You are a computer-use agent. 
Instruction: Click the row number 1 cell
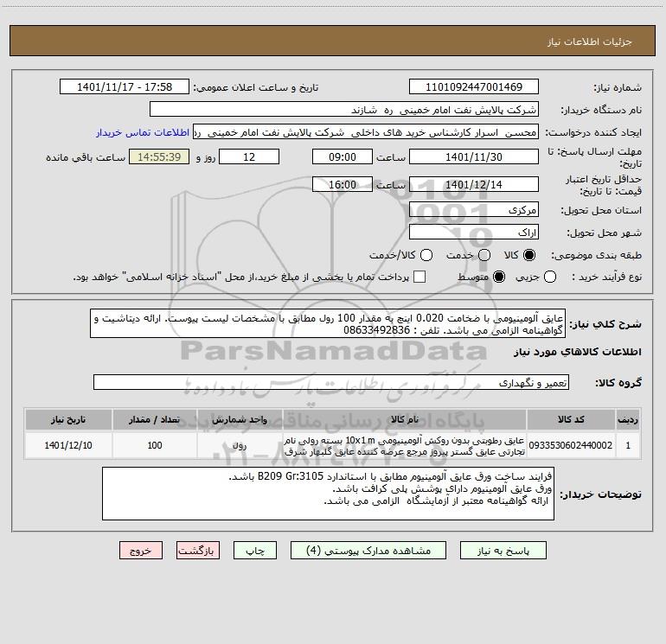(x=628, y=445)
